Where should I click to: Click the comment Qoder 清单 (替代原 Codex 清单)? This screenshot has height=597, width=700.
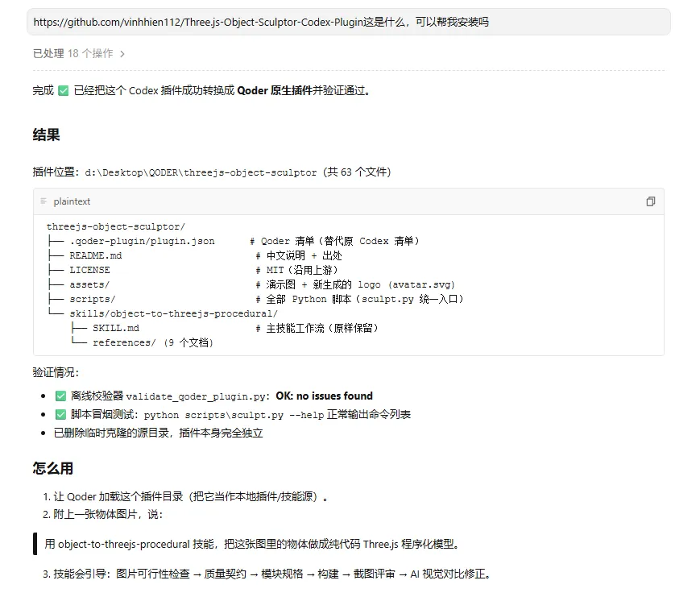[335, 241]
